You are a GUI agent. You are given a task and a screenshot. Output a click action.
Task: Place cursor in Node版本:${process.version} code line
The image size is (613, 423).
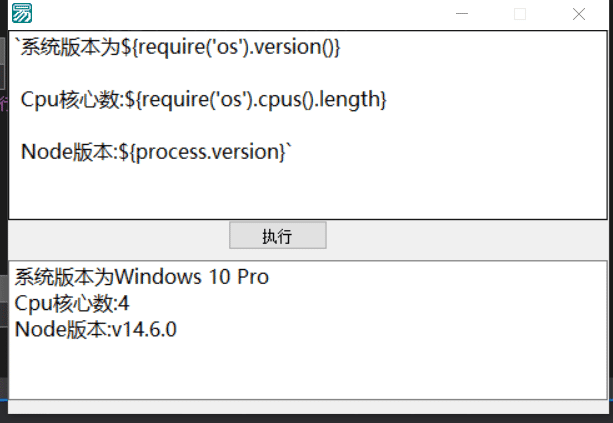click(x=156, y=152)
